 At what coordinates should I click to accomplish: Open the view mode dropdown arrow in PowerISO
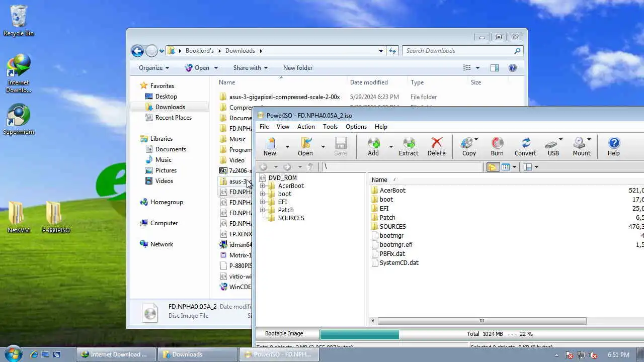[x=514, y=167]
